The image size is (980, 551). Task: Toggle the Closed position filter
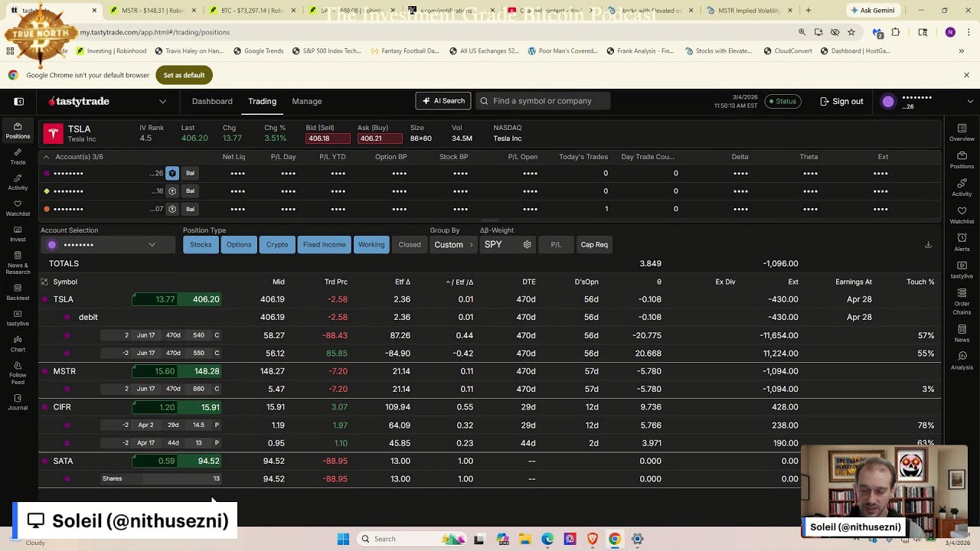click(x=410, y=245)
